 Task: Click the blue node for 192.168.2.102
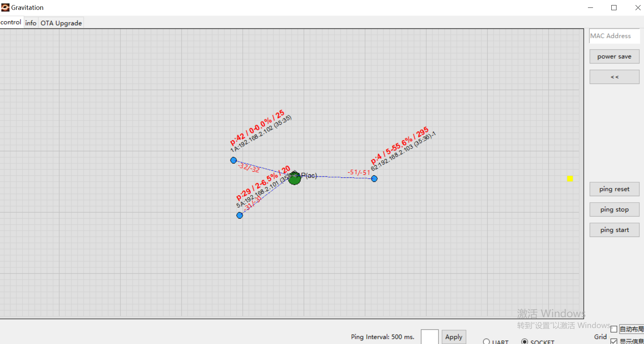pyautogui.click(x=233, y=160)
